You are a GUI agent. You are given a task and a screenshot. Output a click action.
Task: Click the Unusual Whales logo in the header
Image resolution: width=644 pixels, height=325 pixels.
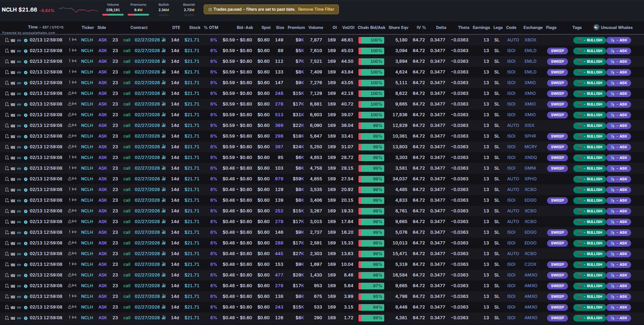coord(596,27)
